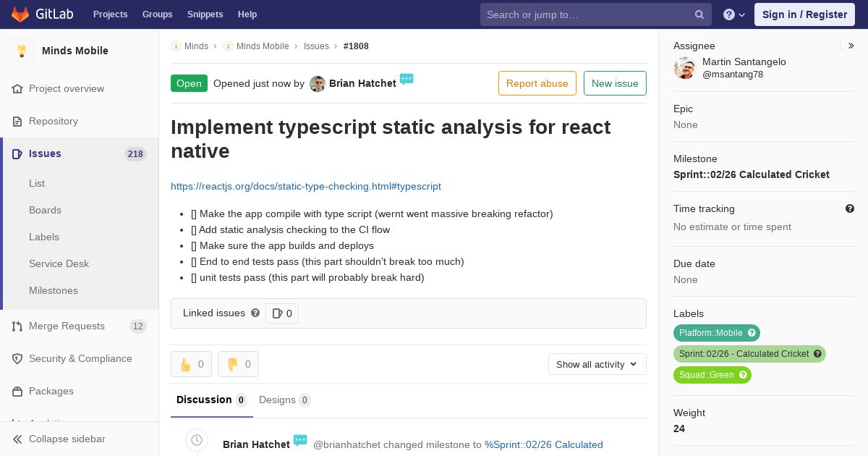Click the Platform::Mobile label
Screen dimensions: 868x456
(711, 333)
